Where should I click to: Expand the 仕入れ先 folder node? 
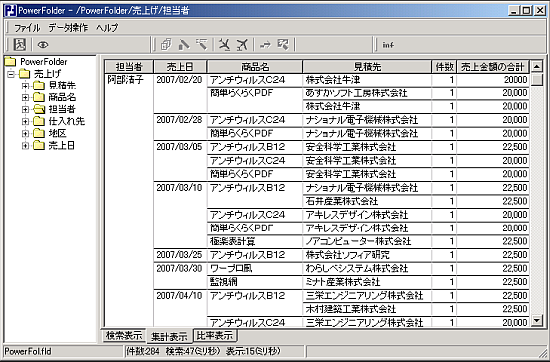[25, 121]
